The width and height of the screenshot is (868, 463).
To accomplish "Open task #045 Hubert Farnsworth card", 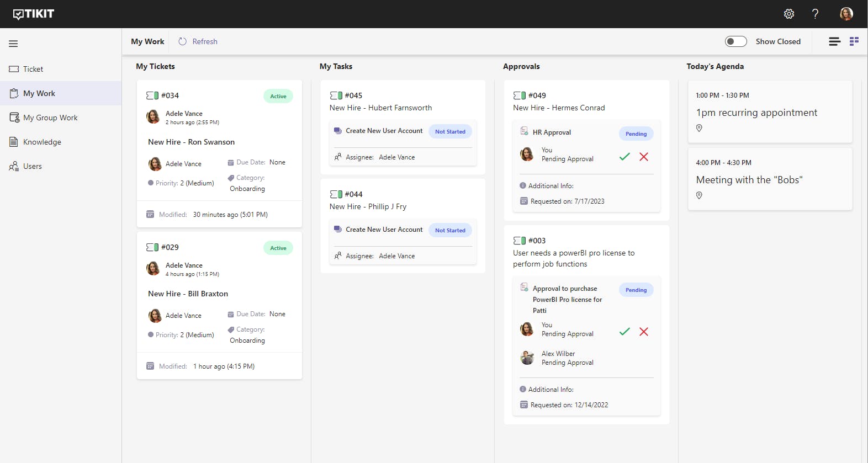I will click(403, 127).
